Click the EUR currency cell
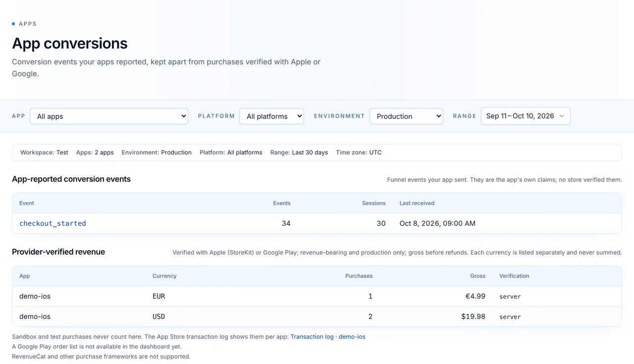The height and width of the screenshot is (364, 634). [x=159, y=296]
